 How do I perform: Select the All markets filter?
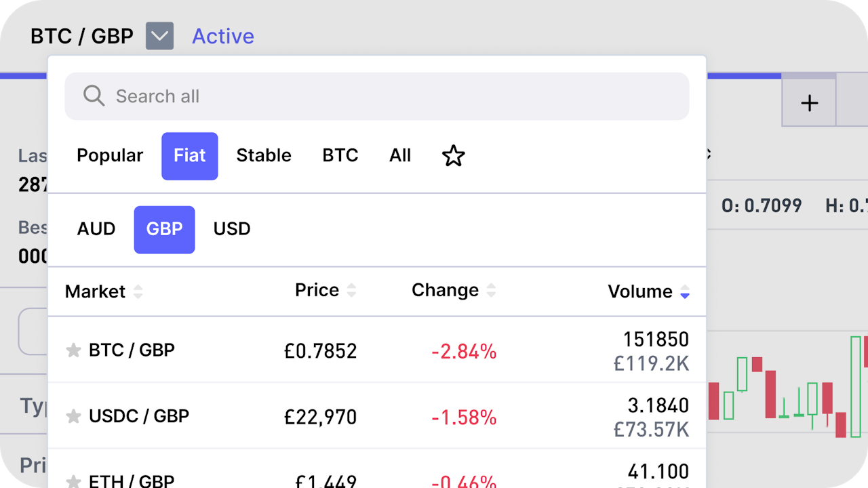400,156
